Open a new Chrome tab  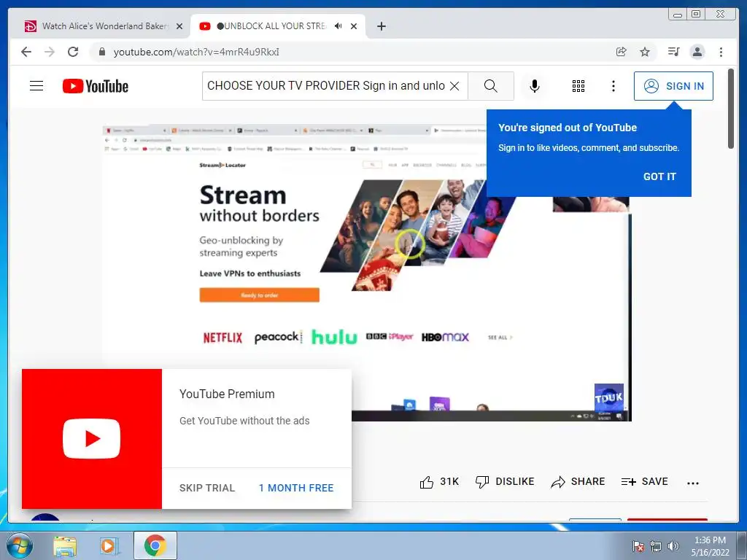click(x=381, y=26)
